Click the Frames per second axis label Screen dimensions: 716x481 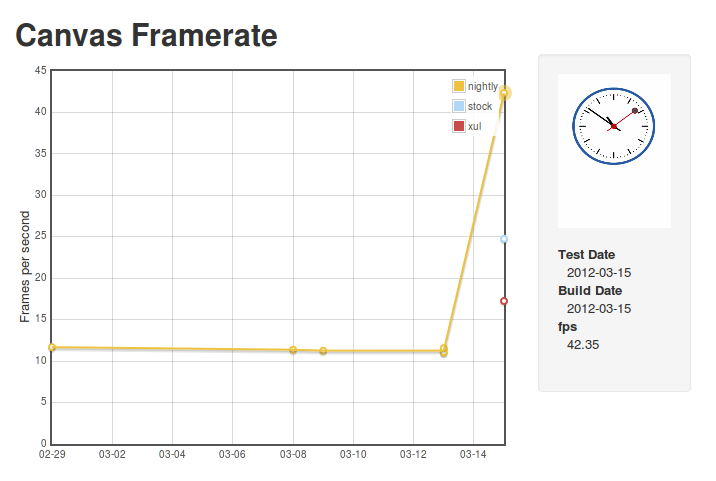[x=25, y=266]
